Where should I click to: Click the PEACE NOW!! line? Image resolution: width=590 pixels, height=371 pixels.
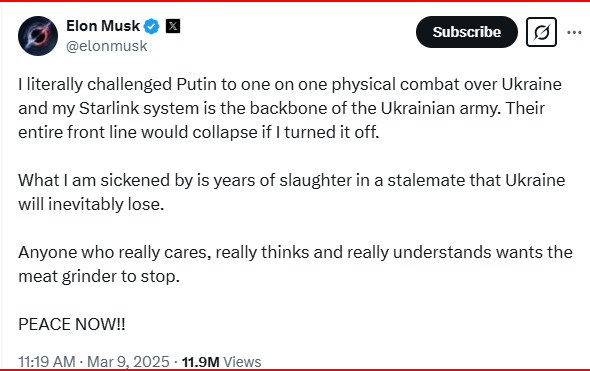click(x=71, y=324)
